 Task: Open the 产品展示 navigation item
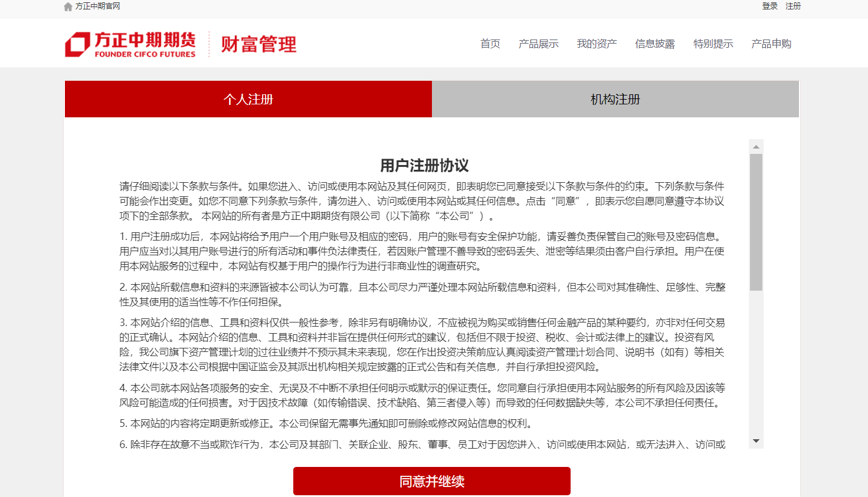538,44
